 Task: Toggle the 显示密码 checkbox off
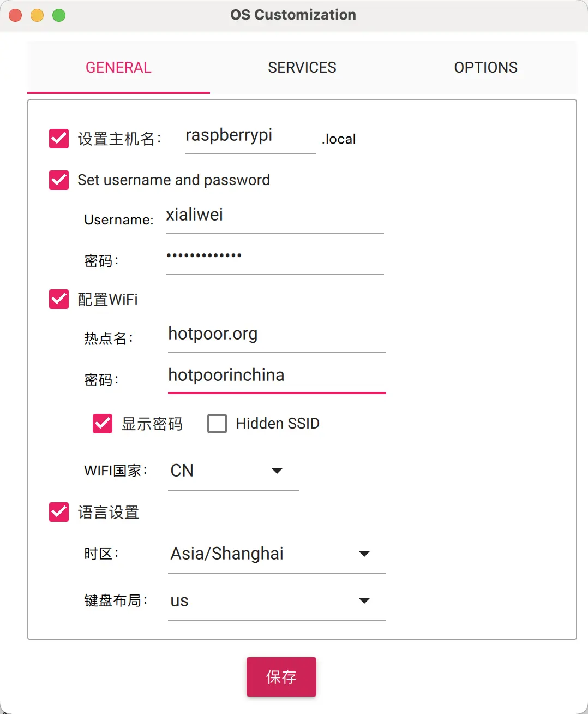point(102,423)
